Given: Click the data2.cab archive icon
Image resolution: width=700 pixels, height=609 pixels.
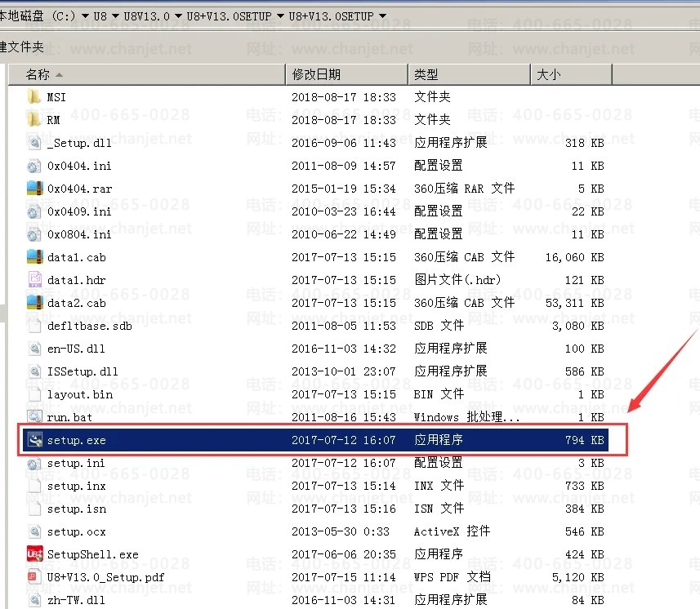Looking at the screenshot, I should coord(35,303).
